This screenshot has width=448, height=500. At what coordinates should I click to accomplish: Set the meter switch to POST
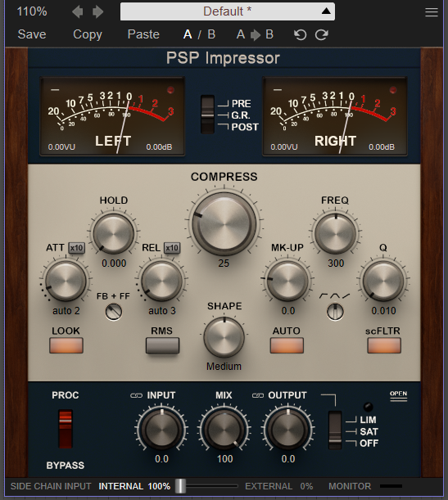(x=245, y=127)
